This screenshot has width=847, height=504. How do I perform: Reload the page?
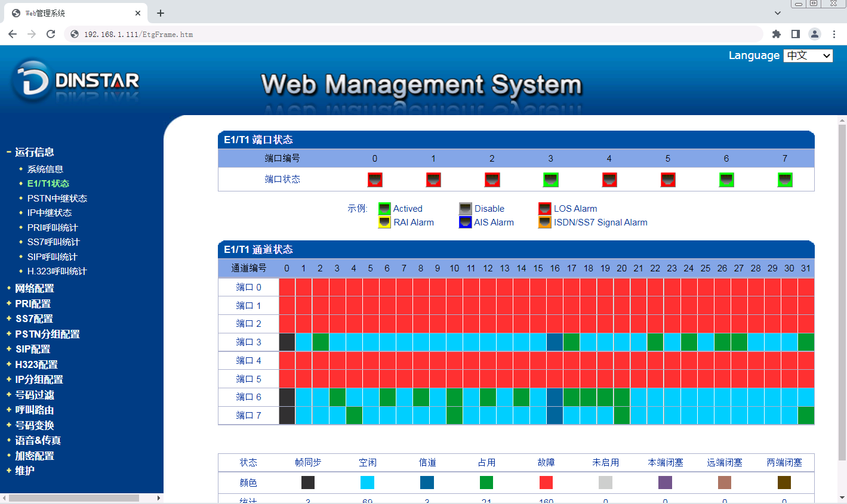(x=51, y=34)
